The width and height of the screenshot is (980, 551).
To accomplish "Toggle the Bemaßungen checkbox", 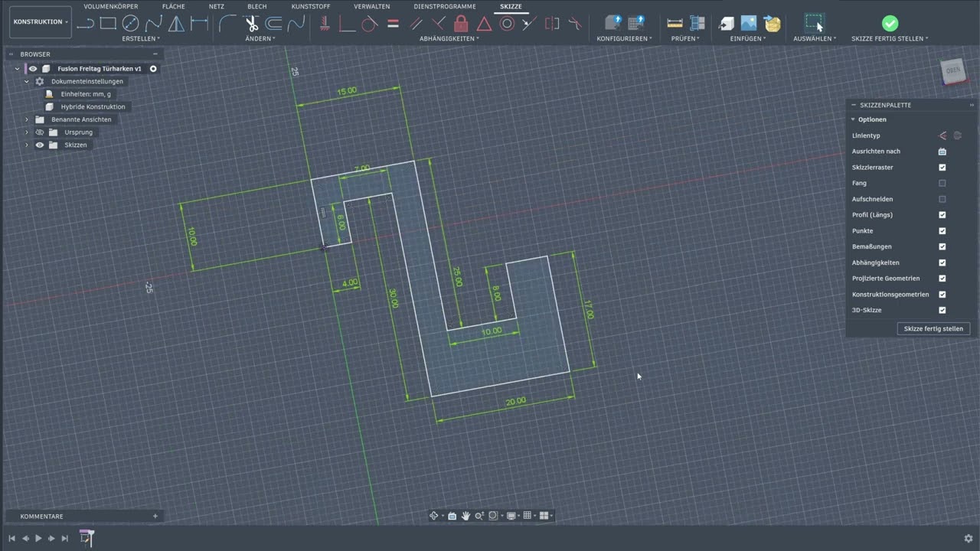I will [x=942, y=246].
